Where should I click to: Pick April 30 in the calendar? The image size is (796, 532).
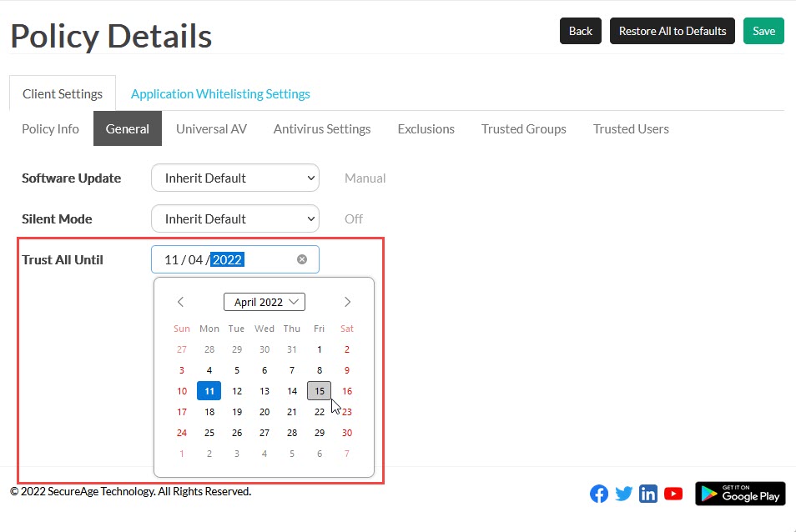(347, 433)
